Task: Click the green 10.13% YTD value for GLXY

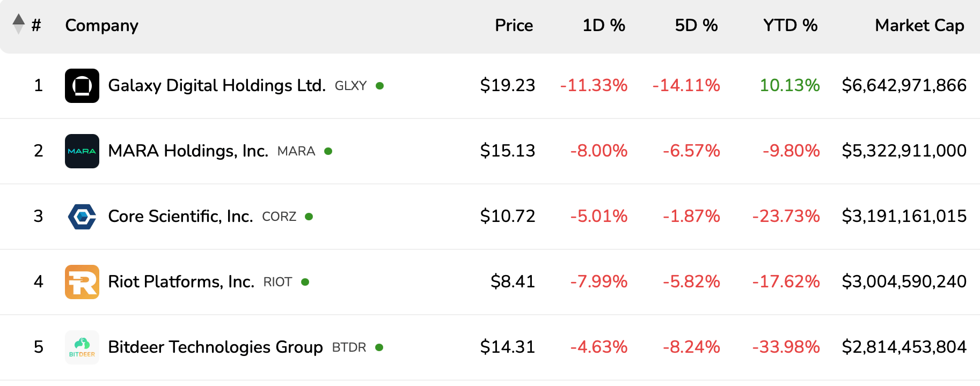Action: coord(789,85)
